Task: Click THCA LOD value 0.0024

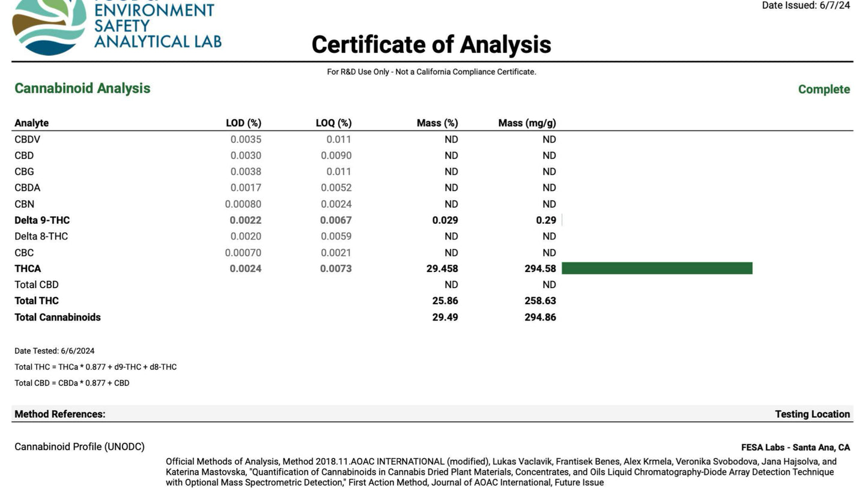Action: [x=246, y=269]
